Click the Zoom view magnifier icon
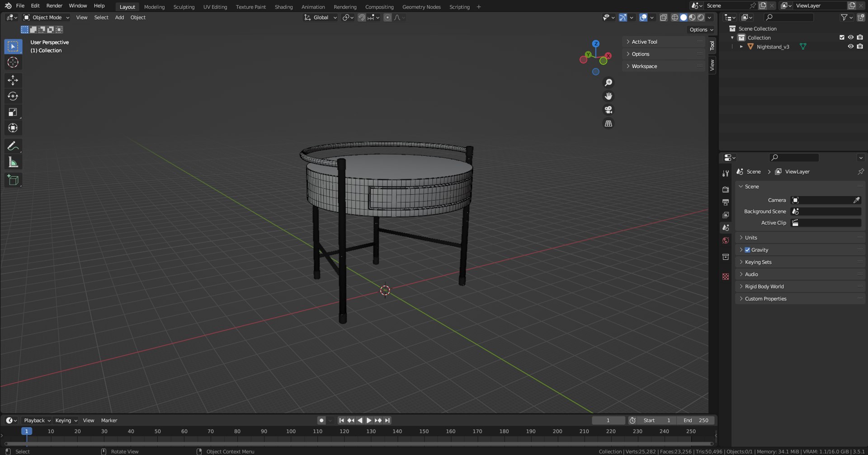The height and width of the screenshot is (455, 868). (x=609, y=82)
